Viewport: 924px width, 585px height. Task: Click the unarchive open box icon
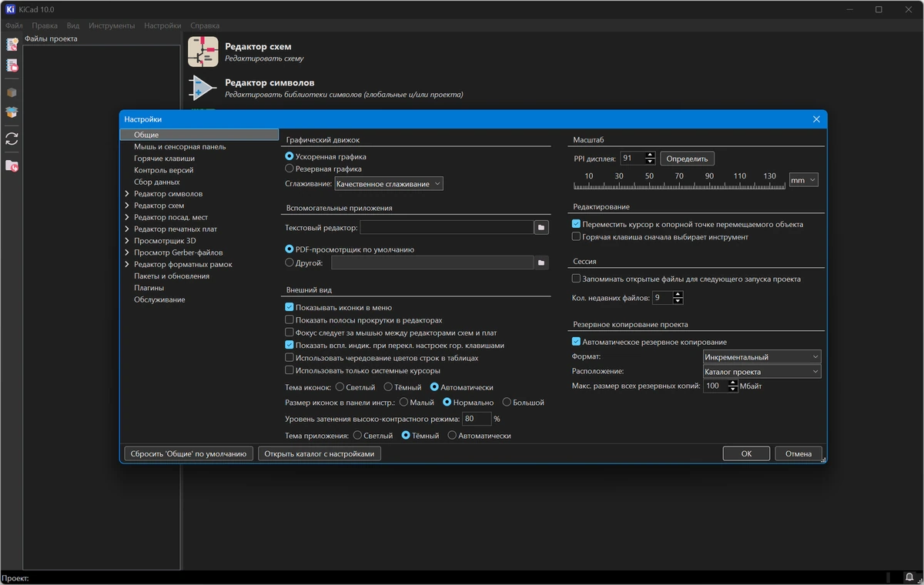[12, 112]
